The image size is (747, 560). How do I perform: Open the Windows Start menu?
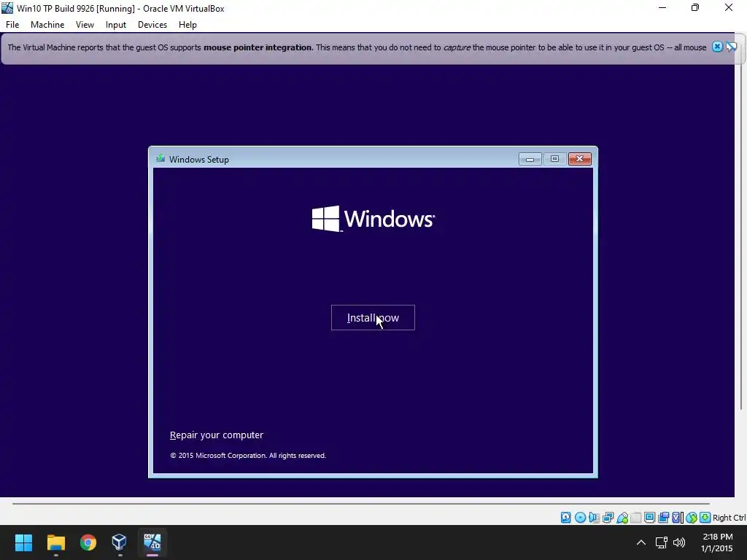coord(23,542)
